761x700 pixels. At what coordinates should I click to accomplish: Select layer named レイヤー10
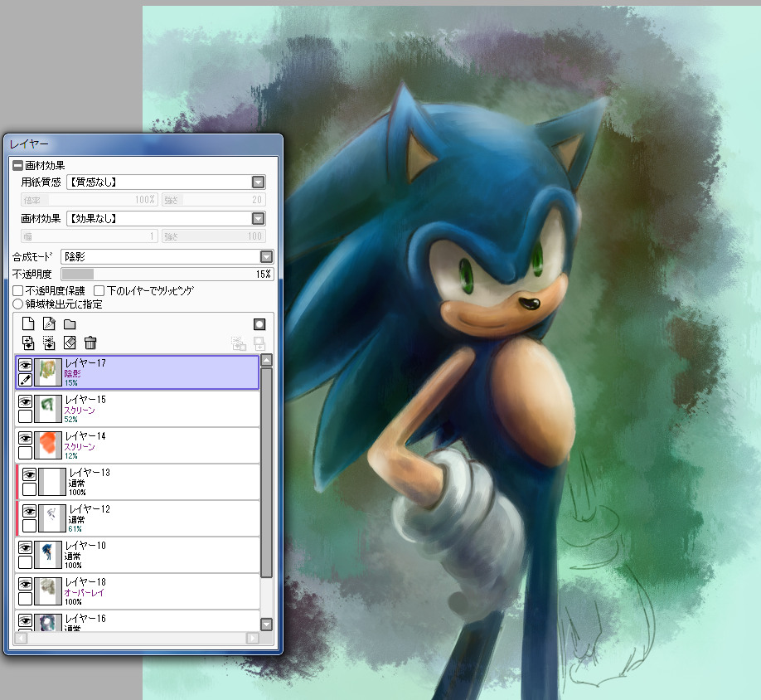pos(138,555)
